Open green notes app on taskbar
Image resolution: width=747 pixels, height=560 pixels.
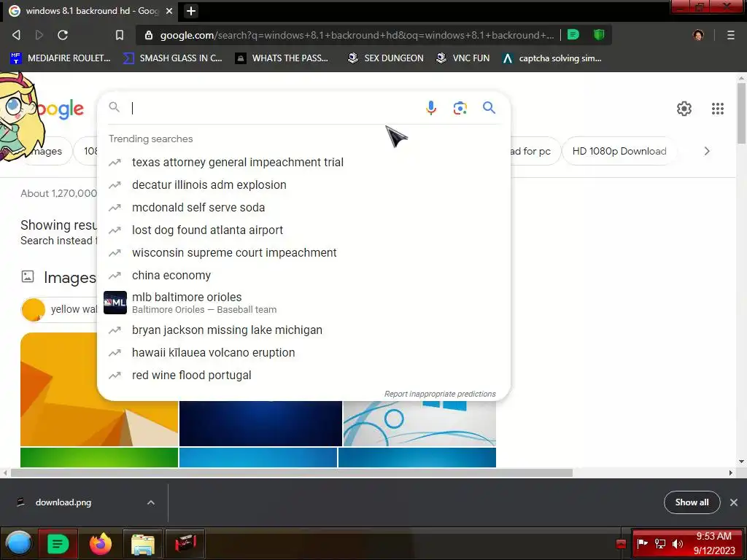click(x=58, y=543)
